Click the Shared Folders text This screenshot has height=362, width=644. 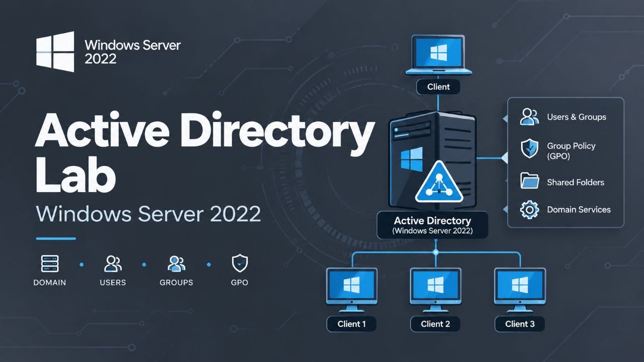[576, 183]
